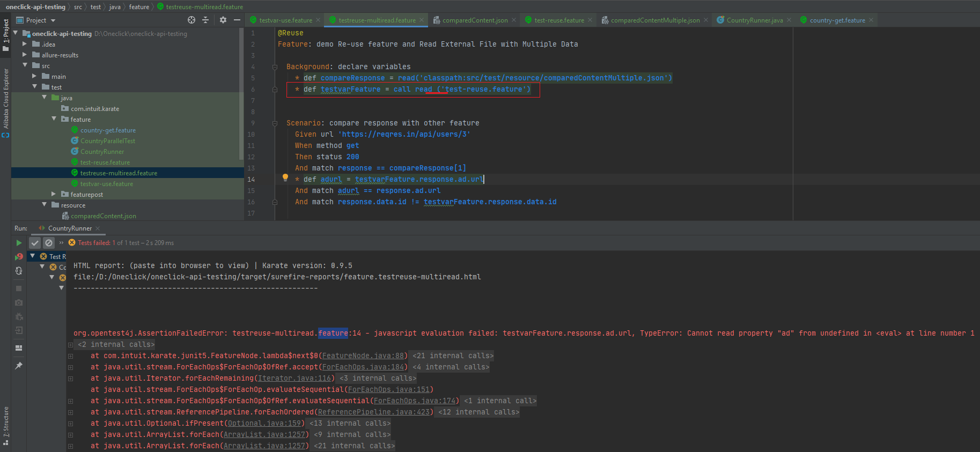
Task: Expand '<21 internal calls>' on FeatureNode line
Action: pos(453,355)
